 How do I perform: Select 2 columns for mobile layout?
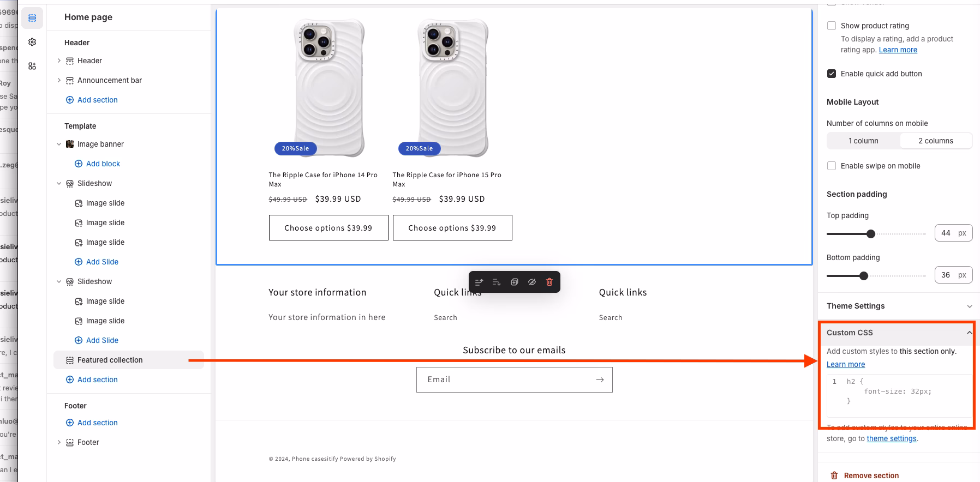coord(935,140)
